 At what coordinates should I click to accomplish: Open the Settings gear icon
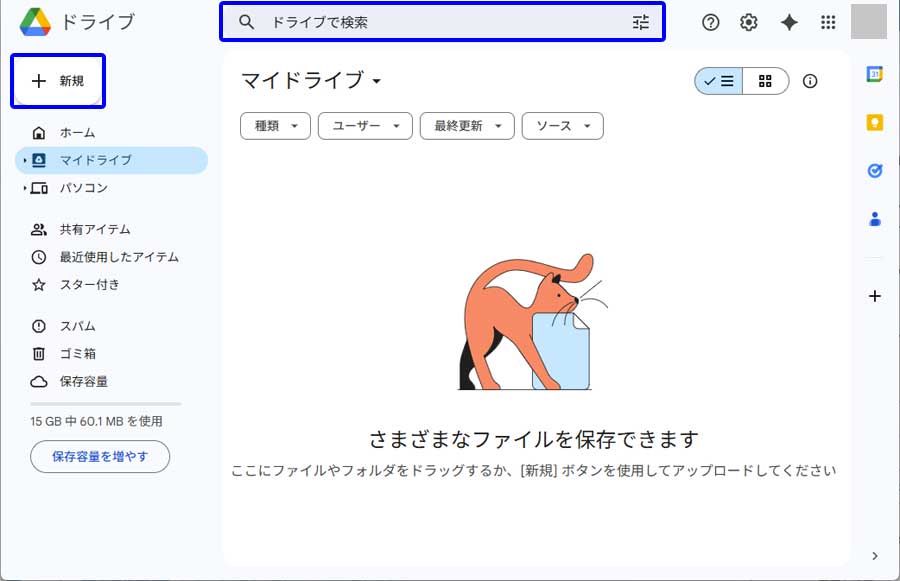click(x=749, y=22)
